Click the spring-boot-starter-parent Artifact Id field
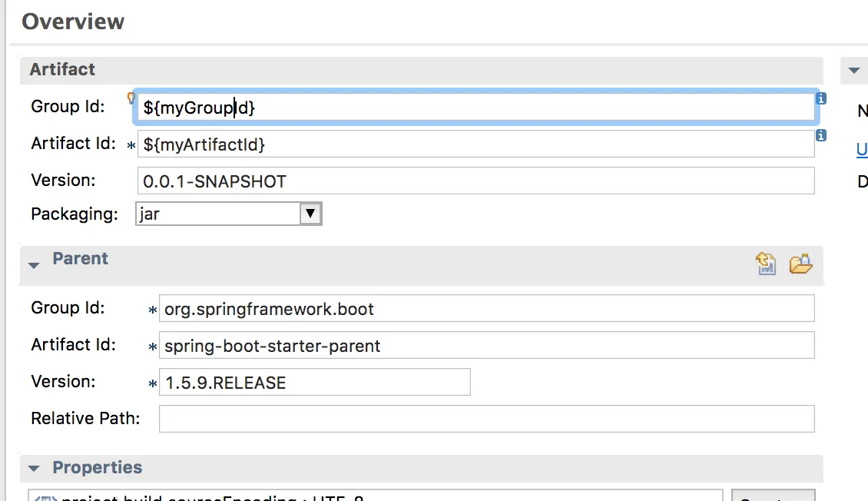This screenshot has height=501, width=868. coord(485,346)
